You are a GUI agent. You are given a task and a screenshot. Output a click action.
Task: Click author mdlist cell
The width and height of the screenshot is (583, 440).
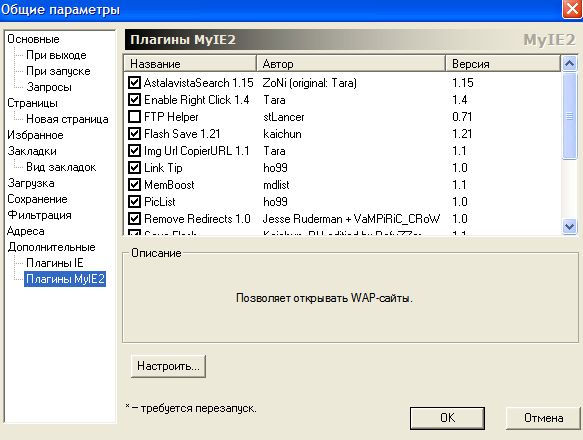[276, 184]
